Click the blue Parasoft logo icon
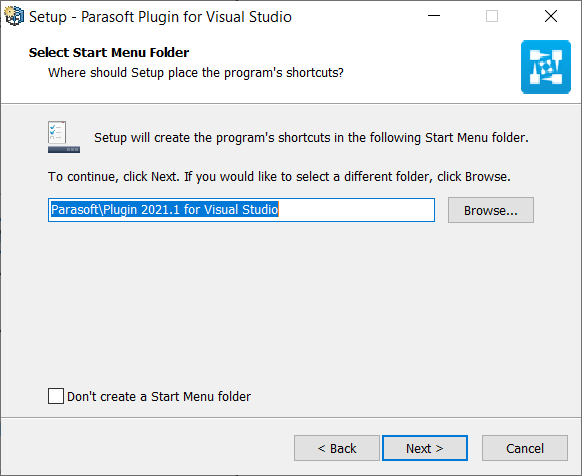 click(546, 67)
